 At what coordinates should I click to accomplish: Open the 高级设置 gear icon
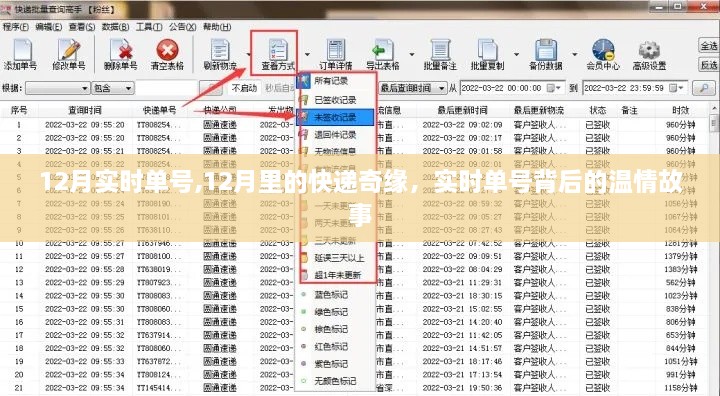(649, 54)
